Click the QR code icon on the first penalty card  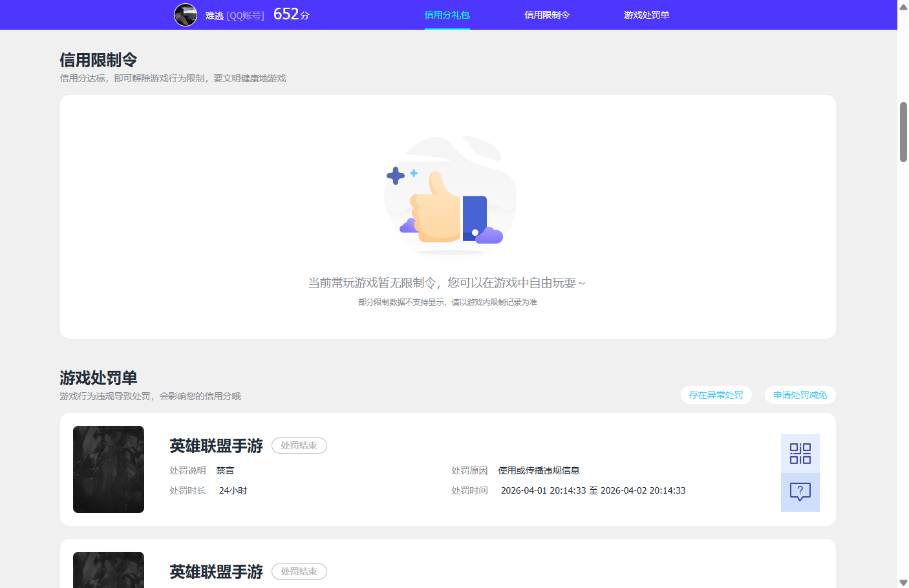[800, 453]
